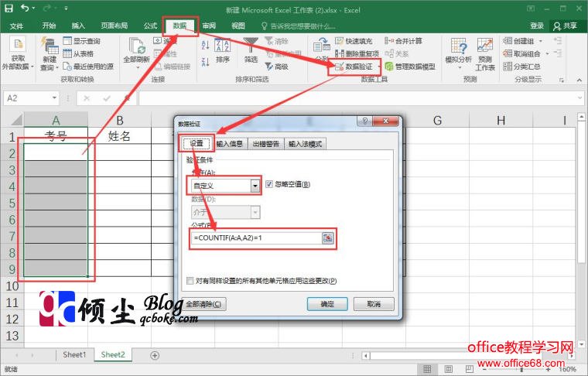Click the formula field containing =COUNTIF(A:A,A2)=1

257,238
